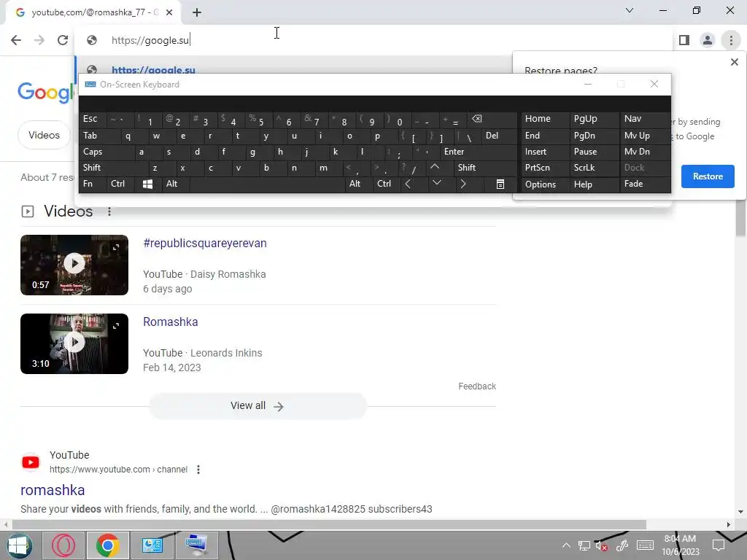Click the YouTube favicon in the result
Screen dimensions: 747x560
click(x=31, y=462)
